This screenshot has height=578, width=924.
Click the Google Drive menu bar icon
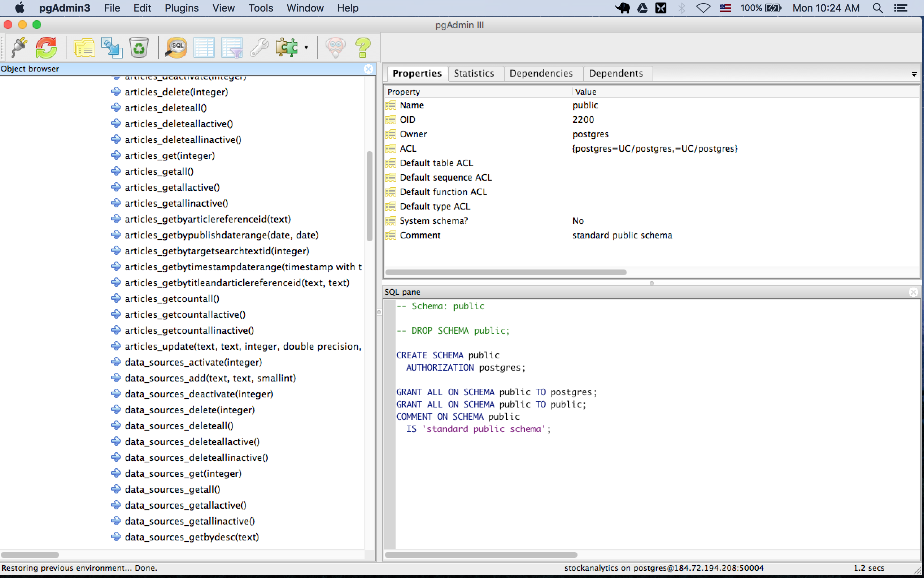[642, 8]
